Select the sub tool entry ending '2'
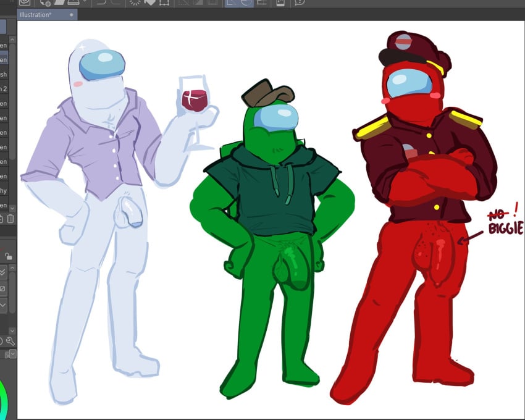525x420 pixels. point(3,89)
